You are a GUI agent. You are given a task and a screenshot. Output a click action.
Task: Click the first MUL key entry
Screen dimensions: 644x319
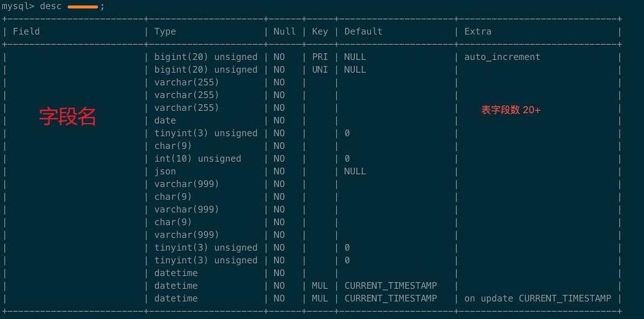(320, 286)
